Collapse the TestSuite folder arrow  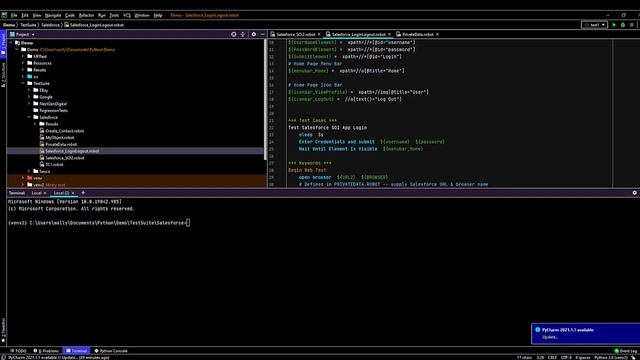23,83
